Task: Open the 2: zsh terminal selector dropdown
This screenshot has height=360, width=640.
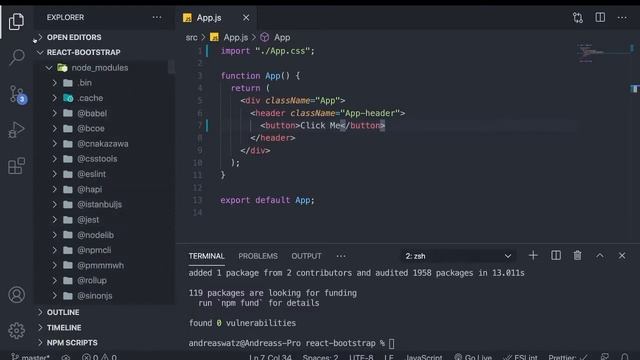Action: [458, 256]
